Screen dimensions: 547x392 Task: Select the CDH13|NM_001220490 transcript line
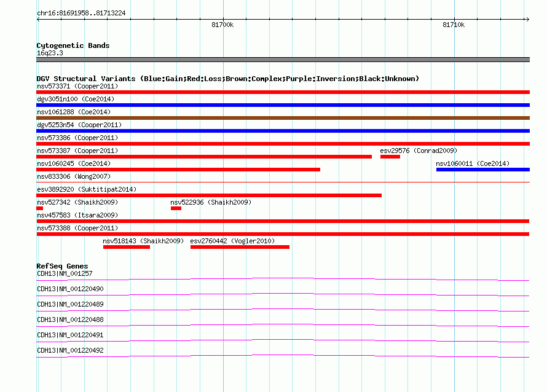pyautogui.click(x=283, y=294)
